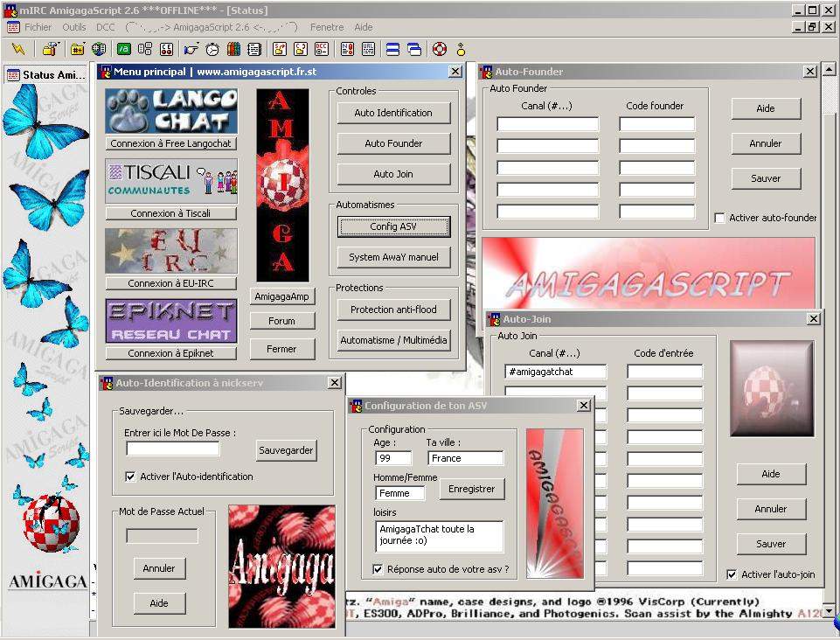Open the Address Book toolbar icon
Image resolution: width=840 pixels, height=640 pixels.
tap(254, 50)
